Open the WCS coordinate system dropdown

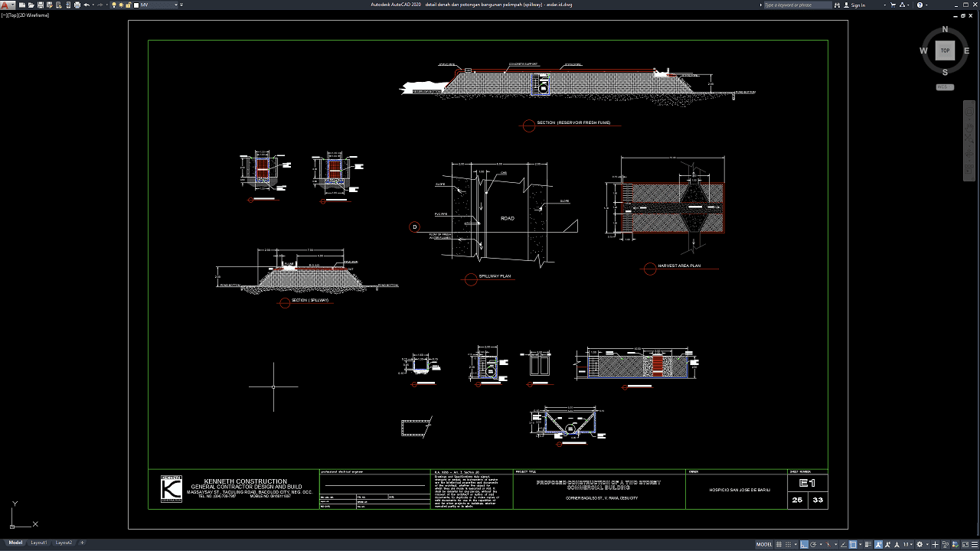[944, 87]
